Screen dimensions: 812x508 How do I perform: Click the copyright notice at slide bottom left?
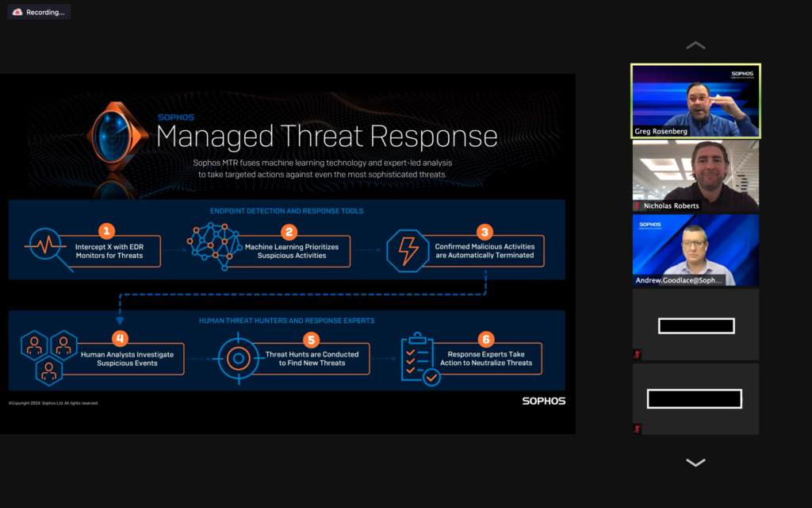(53, 403)
